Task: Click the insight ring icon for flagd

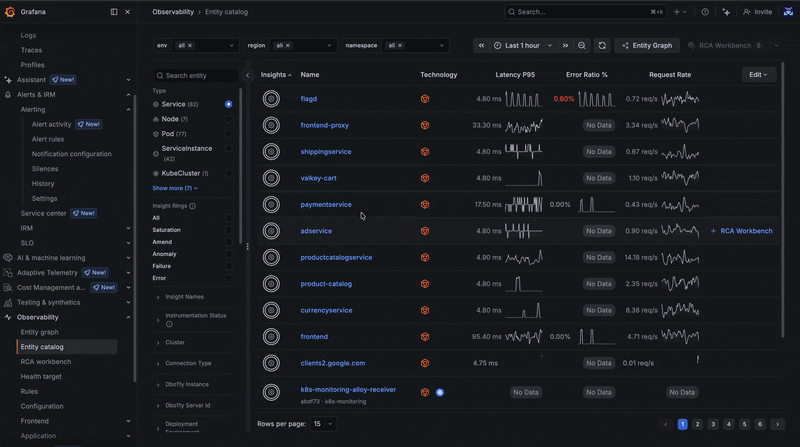Action: tap(271, 98)
